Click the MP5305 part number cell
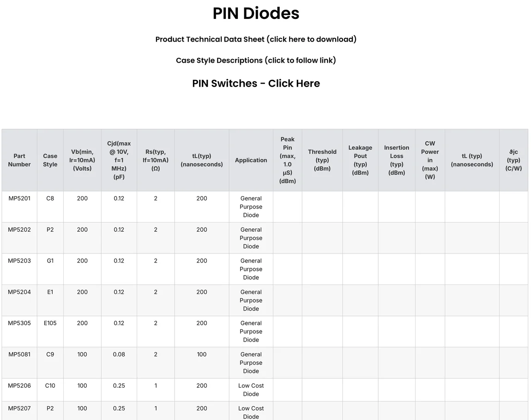Viewport: 531px width, 420px height. pyautogui.click(x=19, y=323)
